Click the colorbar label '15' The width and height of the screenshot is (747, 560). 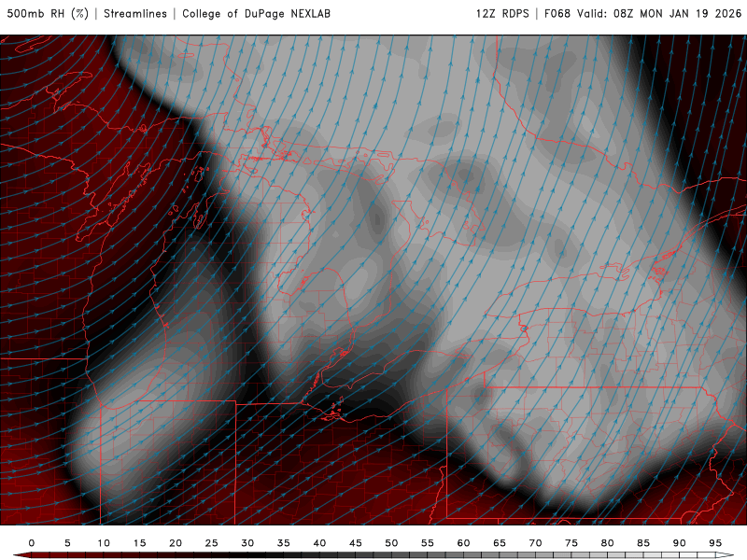pos(139,543)
